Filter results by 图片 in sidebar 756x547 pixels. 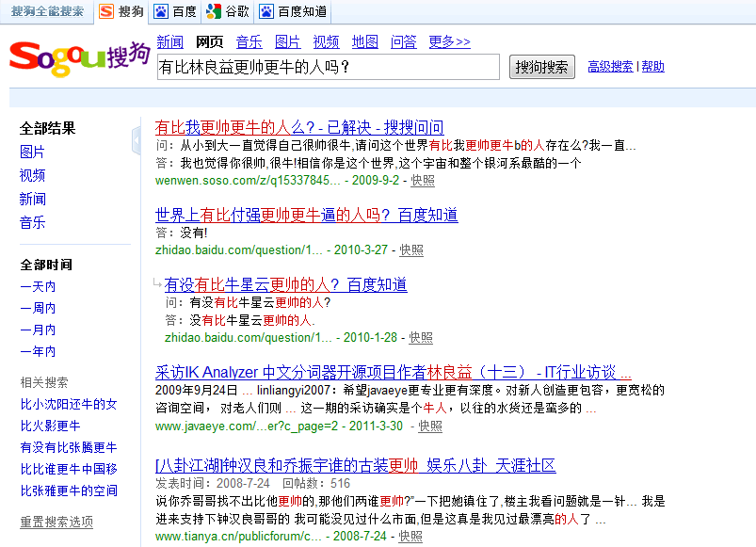tap(32, 152)
